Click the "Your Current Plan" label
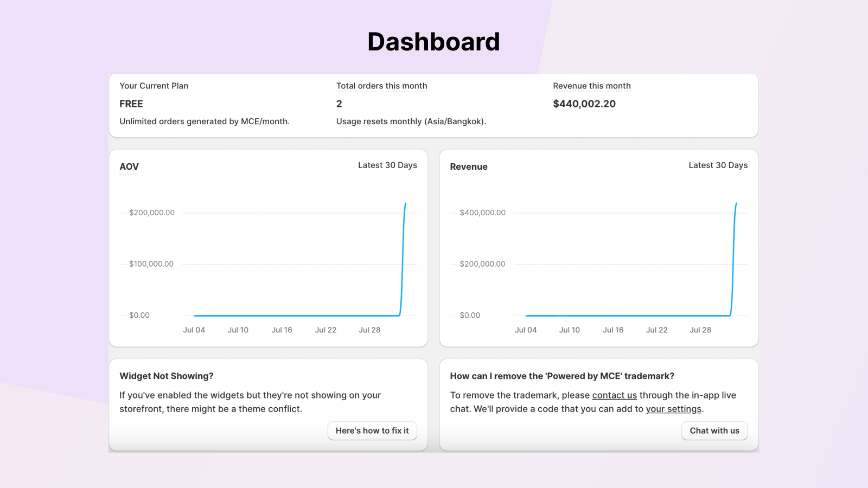 pyautogui.click(x=154, y=86)
